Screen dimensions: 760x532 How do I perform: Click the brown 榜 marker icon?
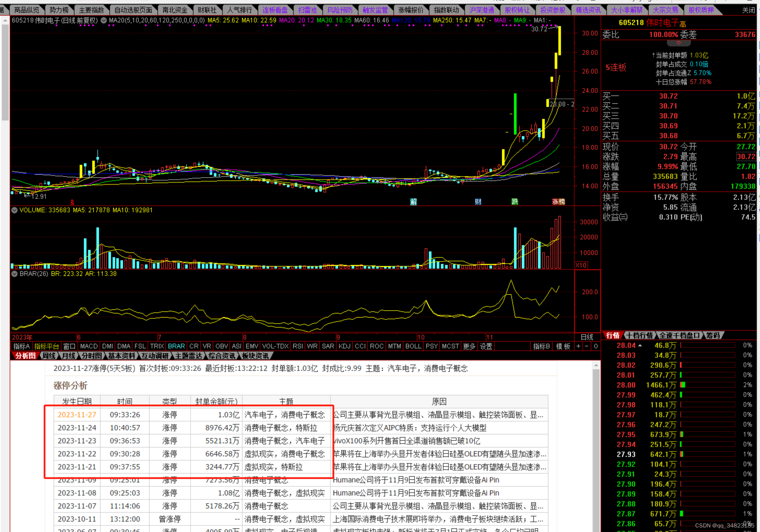coord(562,202)
